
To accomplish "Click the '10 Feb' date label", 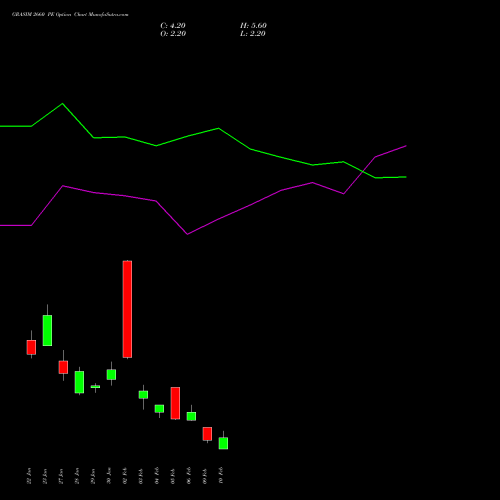I will (221, 476).
